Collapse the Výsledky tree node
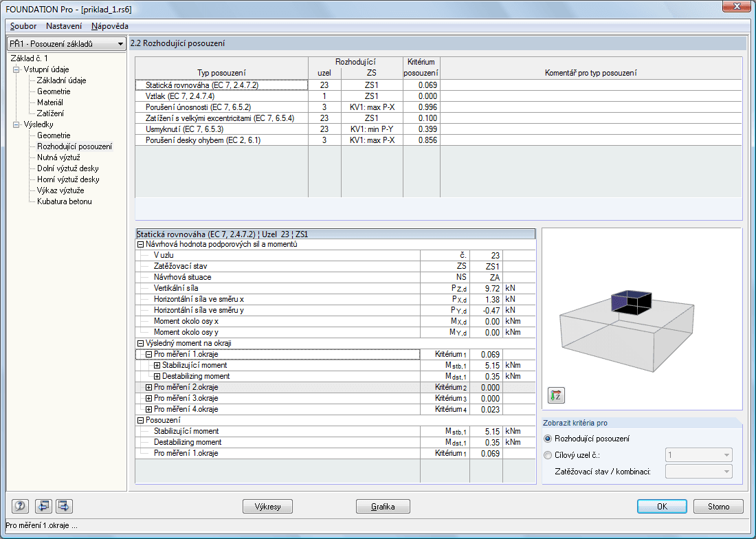Screen dimensions: 756x539 16,124
